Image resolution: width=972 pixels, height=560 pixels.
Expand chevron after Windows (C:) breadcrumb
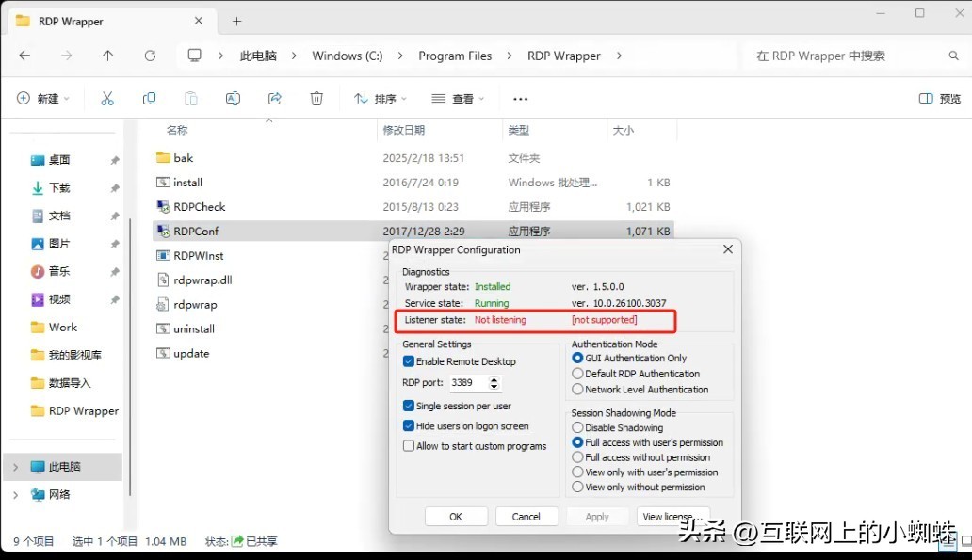coord(400,56)
